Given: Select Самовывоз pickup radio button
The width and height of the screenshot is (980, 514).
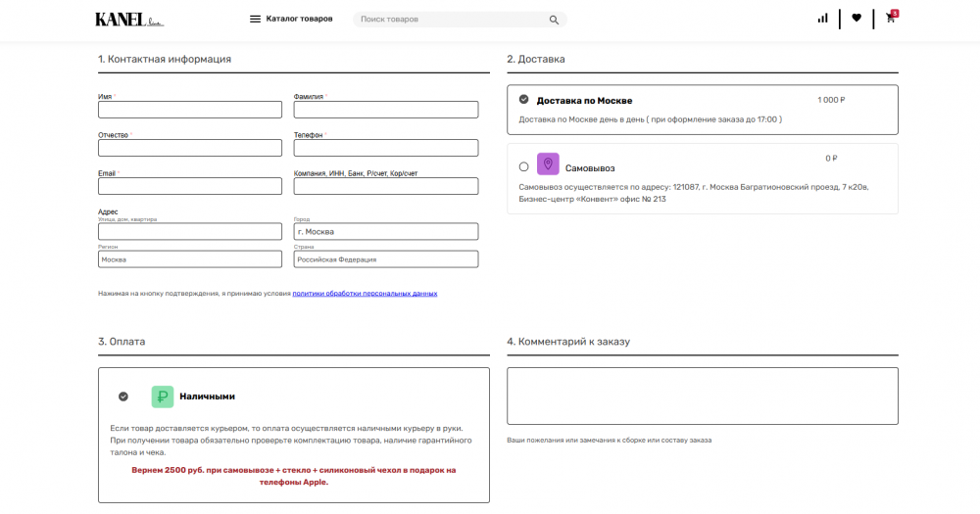Looking at the screenshot, I should tap(523, 167).
